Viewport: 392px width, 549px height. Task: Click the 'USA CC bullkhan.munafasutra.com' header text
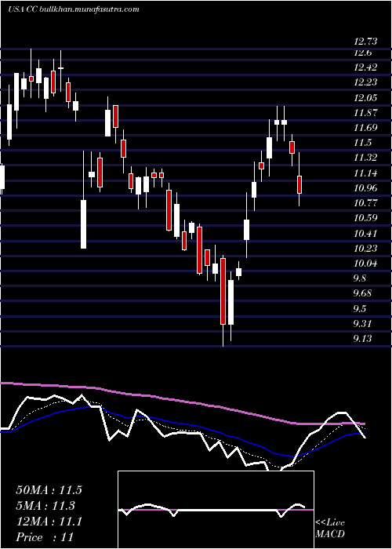pos(74,9)
